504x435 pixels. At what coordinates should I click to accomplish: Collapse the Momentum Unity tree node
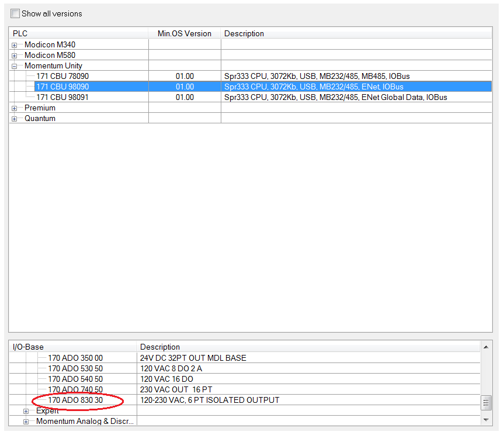pyautogui.click(x=14, y=66)
